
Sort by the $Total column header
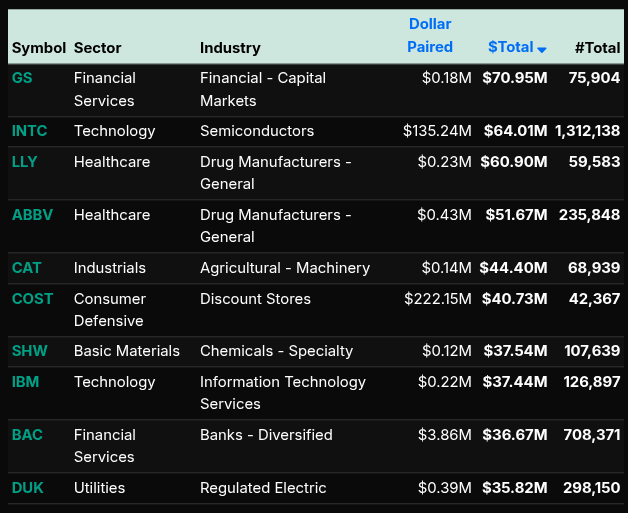pos(511,47)
